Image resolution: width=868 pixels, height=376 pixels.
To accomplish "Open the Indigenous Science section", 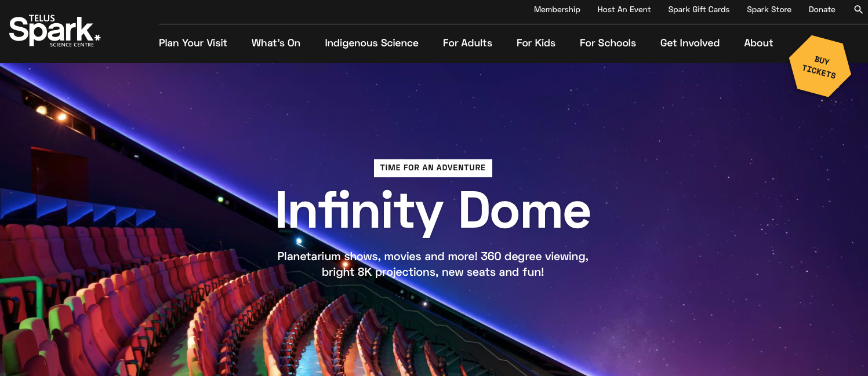I will coord(371,43).
